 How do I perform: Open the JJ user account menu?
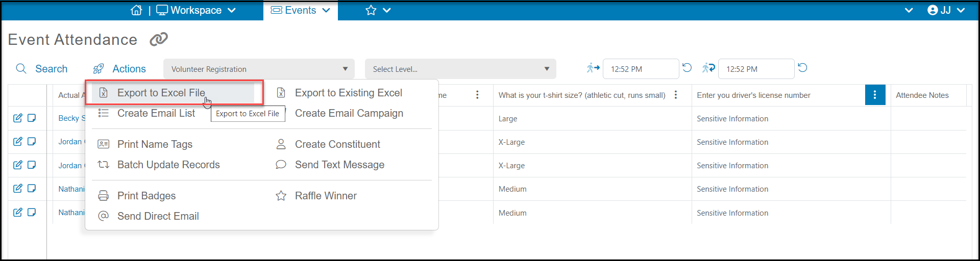coord(946,10)
